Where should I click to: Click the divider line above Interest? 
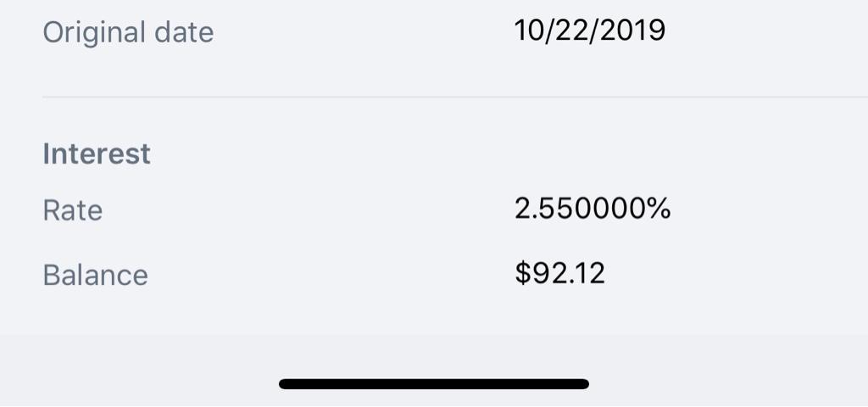pos(454,98)
